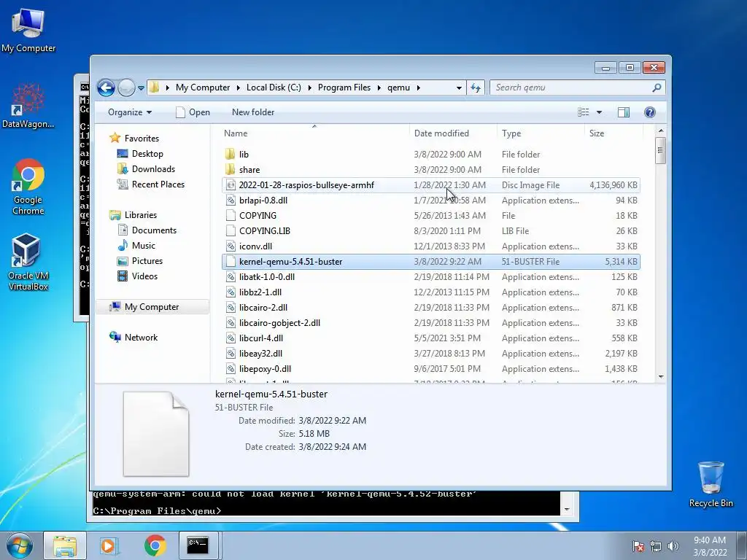Click the qemu breadcrumb segment
The height and width of the screenshot is (560, 747).
398,87
